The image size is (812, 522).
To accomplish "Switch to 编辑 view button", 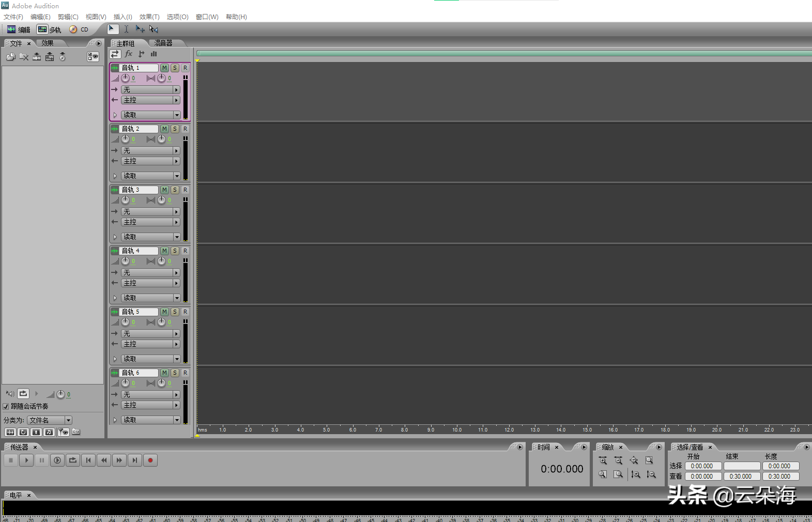I will 19,29.
